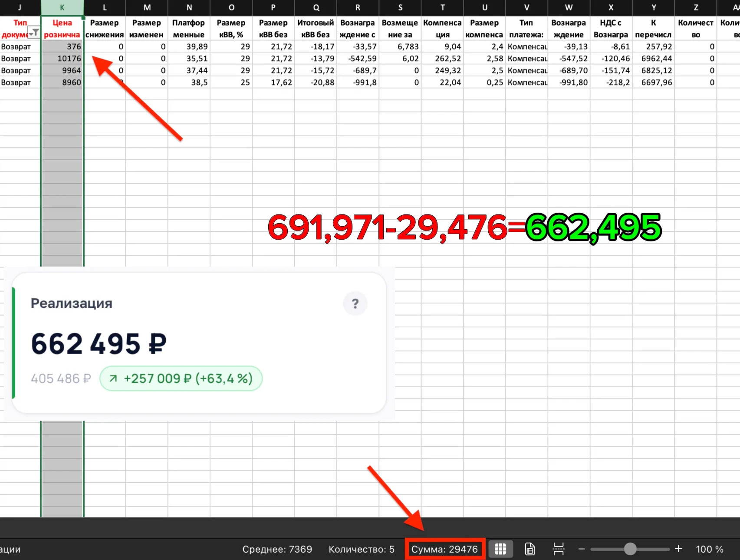Screen dimensions: 740x560
Task: Select column P header
Action: click(x=273, y=7)
